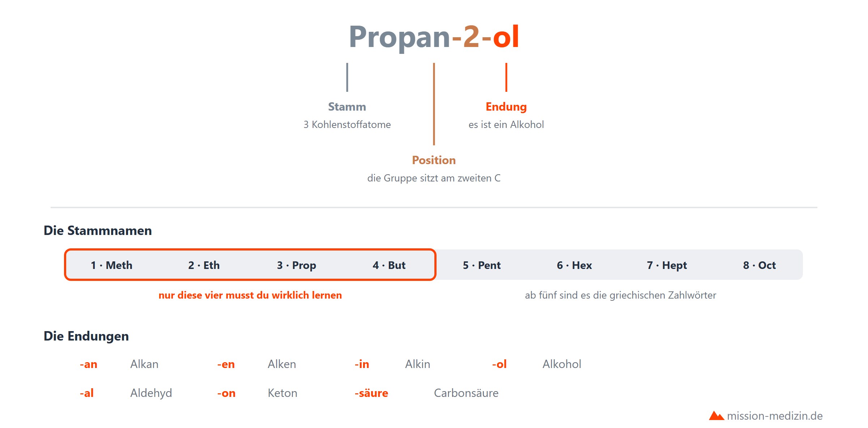Click the orange '-an' ending
This screenshot has width=868, height=428.
(89, 364)
